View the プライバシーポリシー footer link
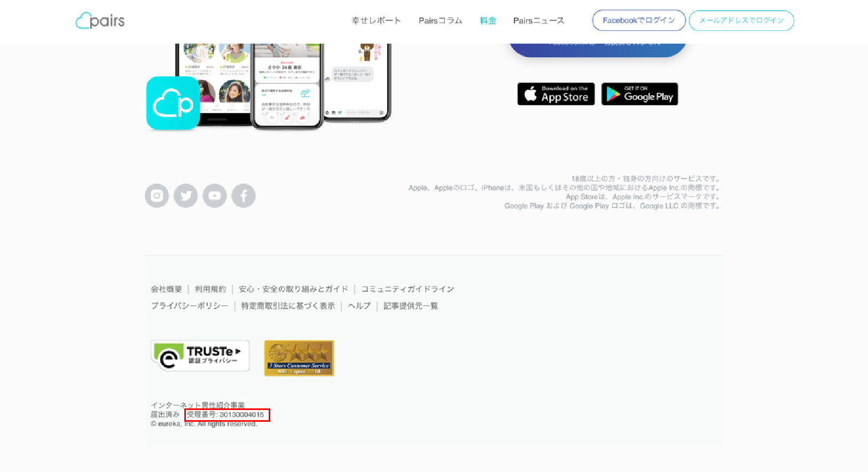 190,306
